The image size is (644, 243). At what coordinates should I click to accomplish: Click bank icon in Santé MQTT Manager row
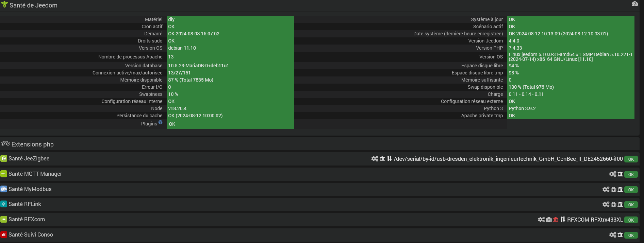click(620, 174)
